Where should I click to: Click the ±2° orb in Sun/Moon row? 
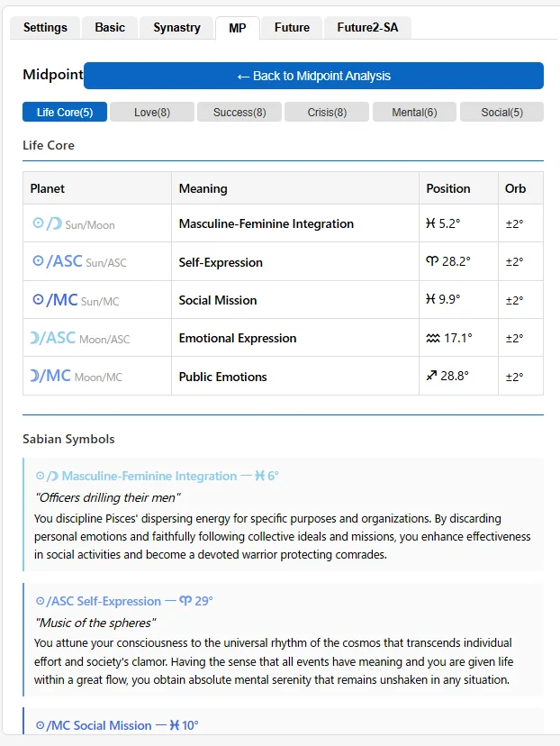[514, 223]
